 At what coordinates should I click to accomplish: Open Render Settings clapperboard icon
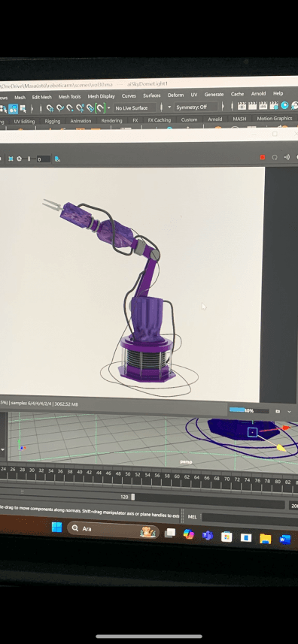273,105
